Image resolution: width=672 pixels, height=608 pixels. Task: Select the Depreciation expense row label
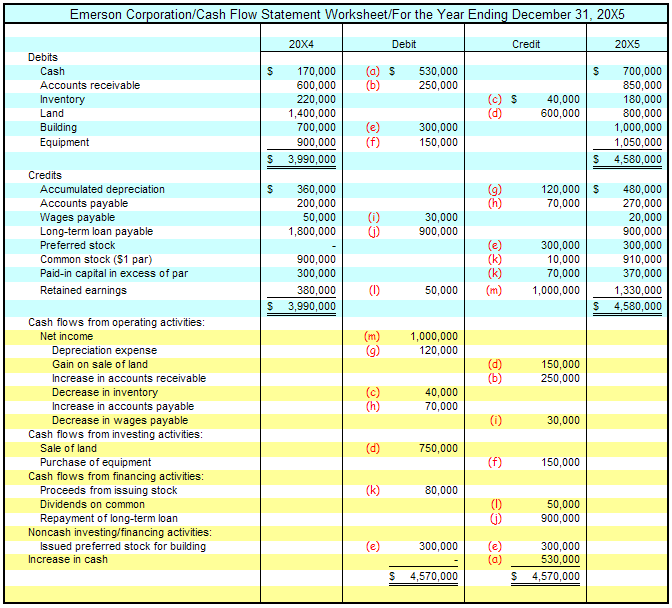click(x=105, y=350)
